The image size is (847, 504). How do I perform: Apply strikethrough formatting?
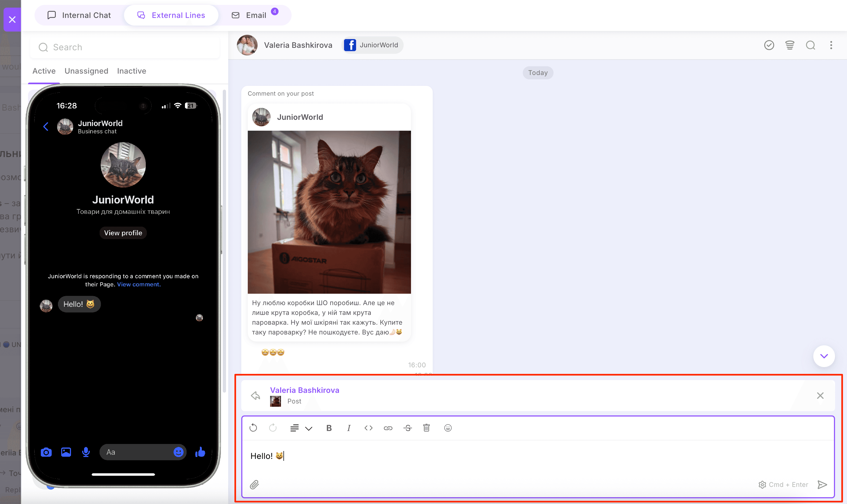(x=407, y=428)
